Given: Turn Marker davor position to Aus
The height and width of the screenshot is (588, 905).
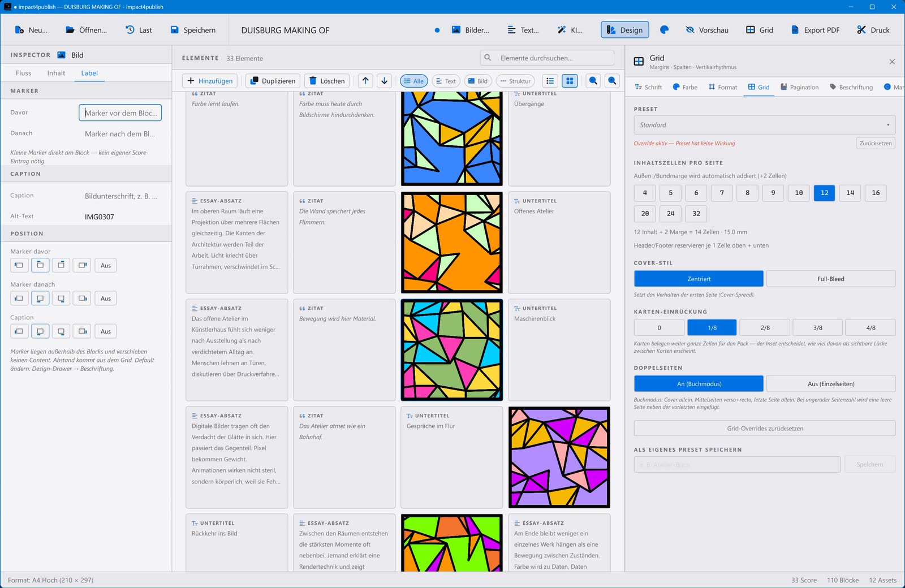Looking at the screenshot, I should (x=106, y=265).
